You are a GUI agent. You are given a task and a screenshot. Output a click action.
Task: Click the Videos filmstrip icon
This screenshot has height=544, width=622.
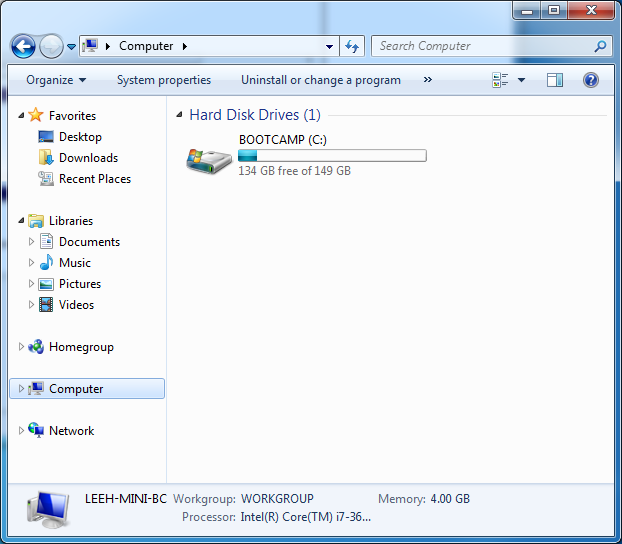click(x=46, y=305)
